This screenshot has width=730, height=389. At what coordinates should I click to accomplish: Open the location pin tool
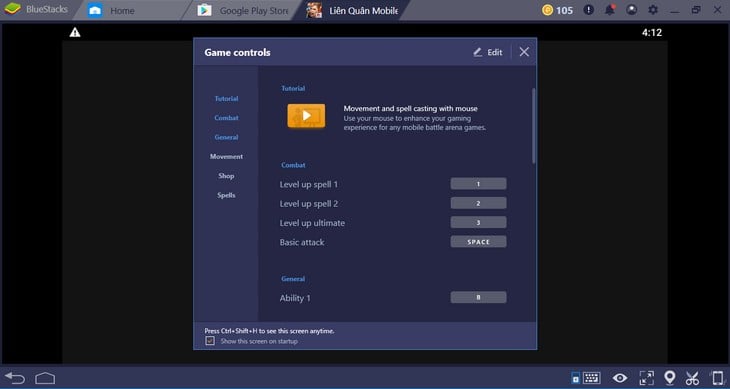click(669, 377)
